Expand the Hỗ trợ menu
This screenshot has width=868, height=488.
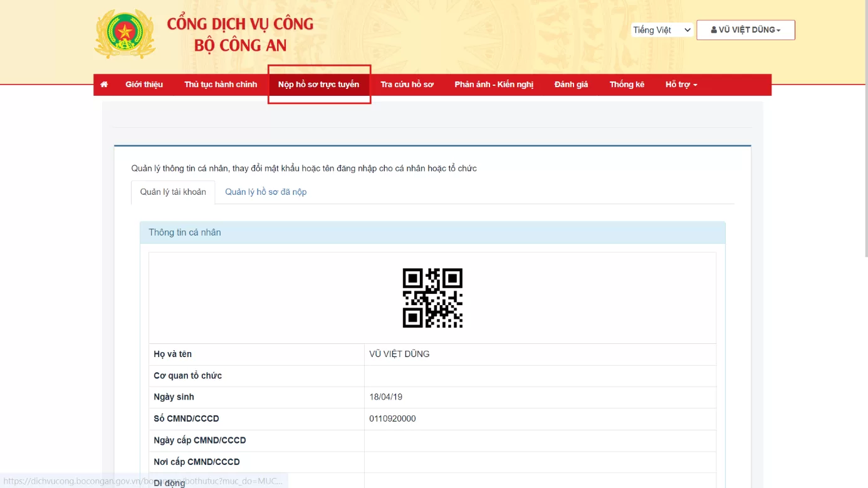[681, 85]
